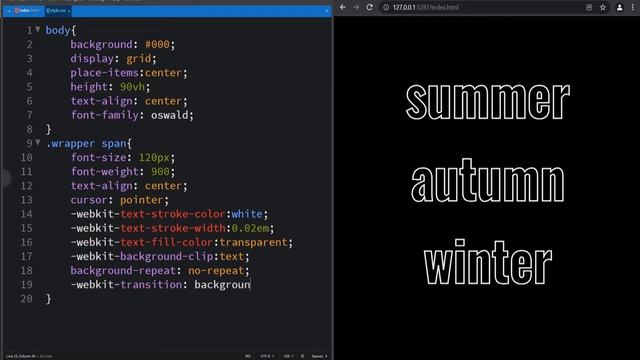Bookmark this page with the star icon
The height and width of the screenshot is (360, 640).
pyautogui.click(x=603, y=7)
